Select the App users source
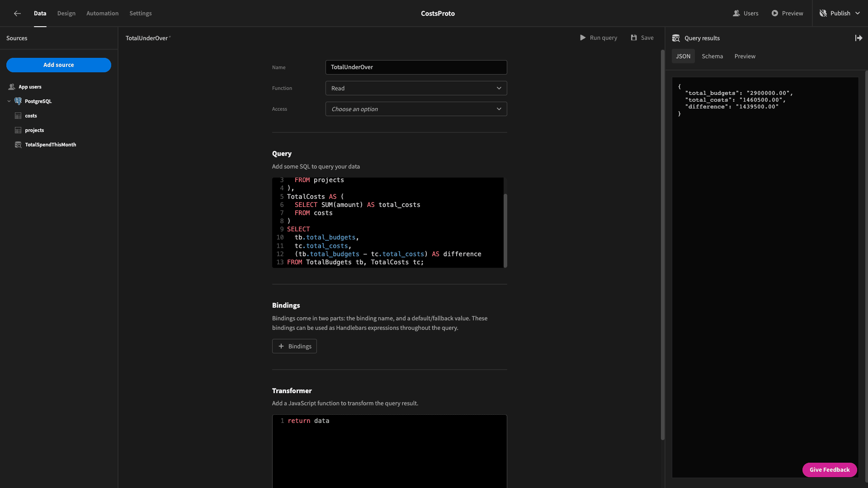 coord(59,87)
